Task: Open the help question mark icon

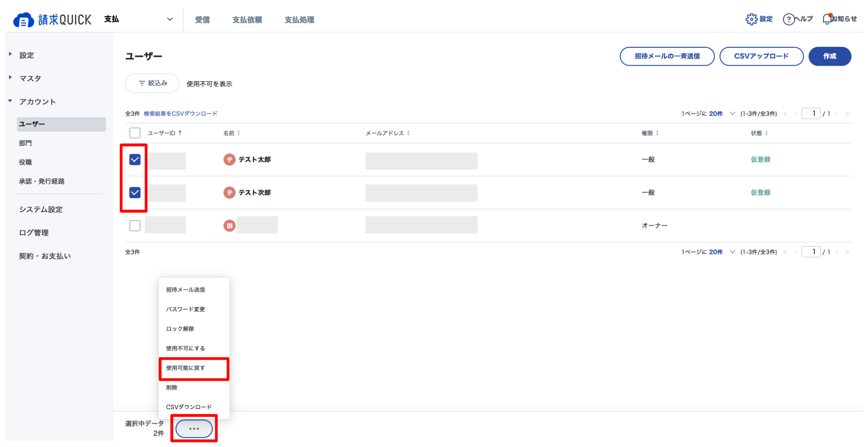Action: 789,19
